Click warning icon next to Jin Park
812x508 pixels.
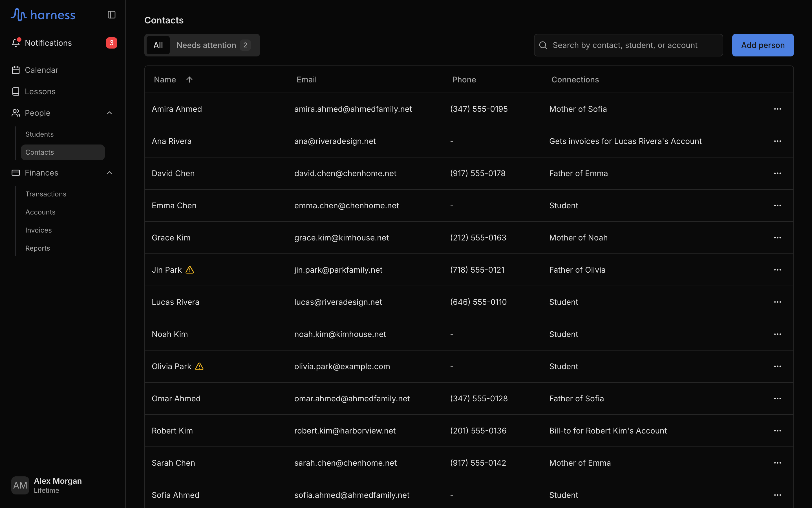189,270
